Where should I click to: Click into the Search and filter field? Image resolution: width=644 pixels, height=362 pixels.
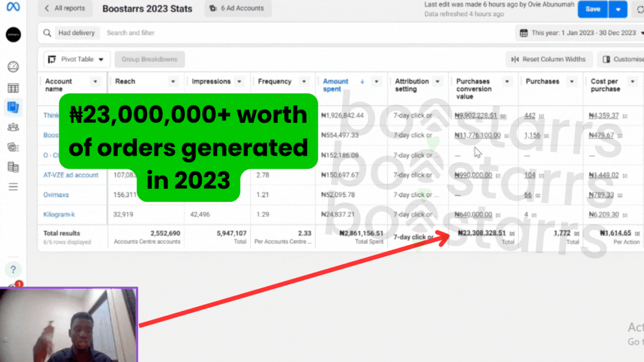pos(131,33)
